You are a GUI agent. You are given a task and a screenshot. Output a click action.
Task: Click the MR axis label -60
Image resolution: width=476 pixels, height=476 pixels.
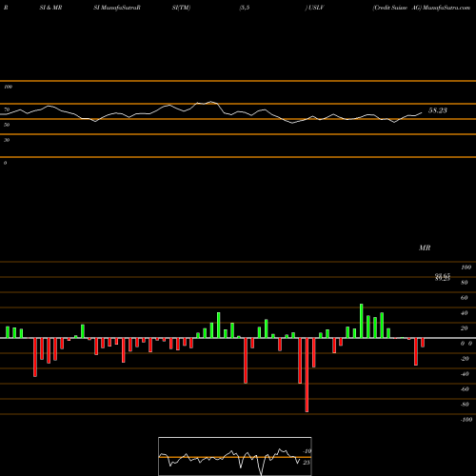[465, 389]
